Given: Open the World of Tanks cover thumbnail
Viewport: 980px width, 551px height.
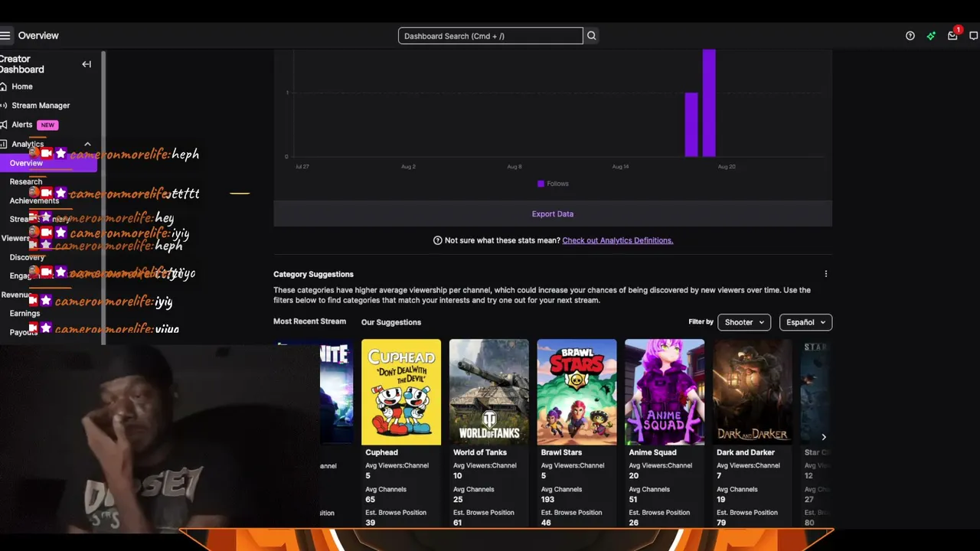Looking at the screenshot, I should [x=488, y=392].
